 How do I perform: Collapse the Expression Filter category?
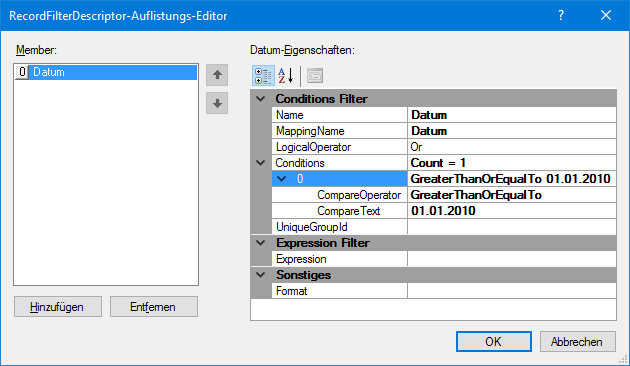click(x=261, y=243)
